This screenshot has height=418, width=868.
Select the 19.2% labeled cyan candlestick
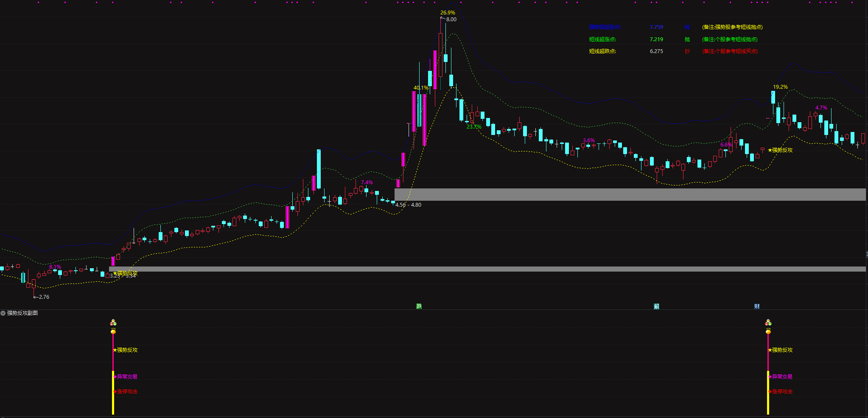tap(773, 97)
